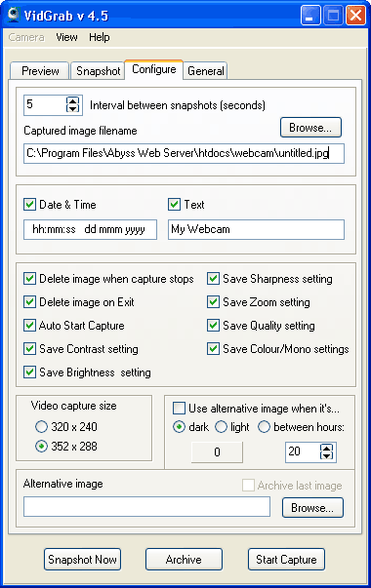Select 320 x 240 capture size

41,427
